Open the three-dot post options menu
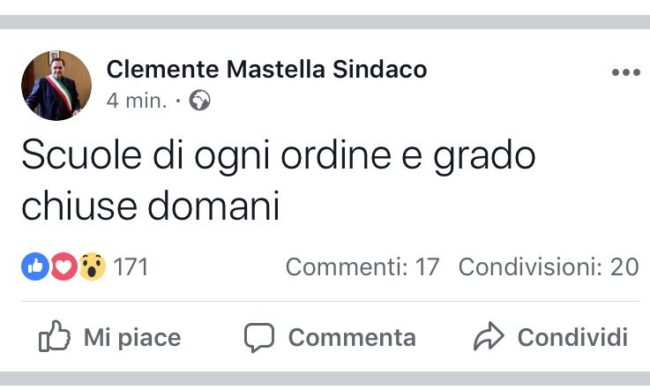 tap(626, 72)
